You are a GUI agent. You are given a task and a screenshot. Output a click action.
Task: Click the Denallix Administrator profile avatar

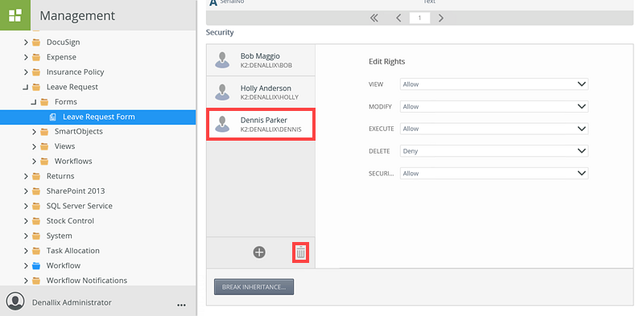click(15, 301)
